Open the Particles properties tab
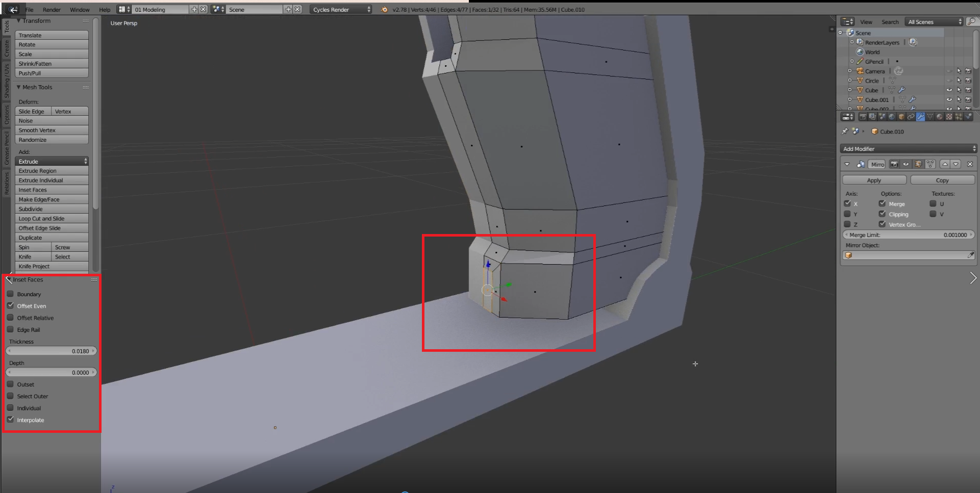The height and width of the screenshot is (493, 980). click(959, 117)
